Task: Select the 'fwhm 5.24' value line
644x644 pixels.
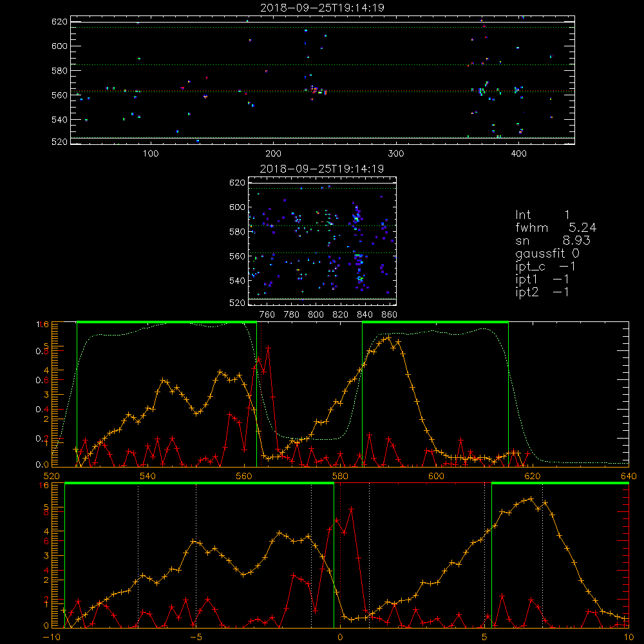Action: tap(556, 227)
